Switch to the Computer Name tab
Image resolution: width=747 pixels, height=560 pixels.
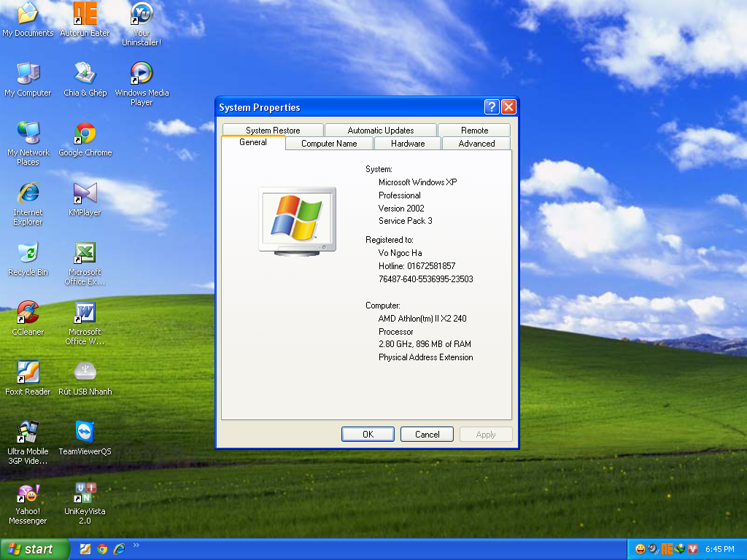pyautogui.click(x=329, y=144)
